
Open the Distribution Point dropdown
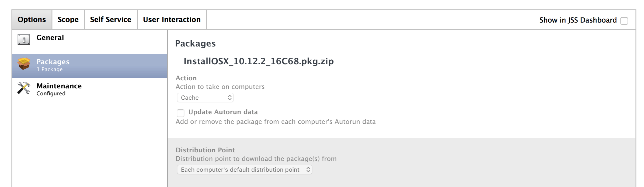245,170
